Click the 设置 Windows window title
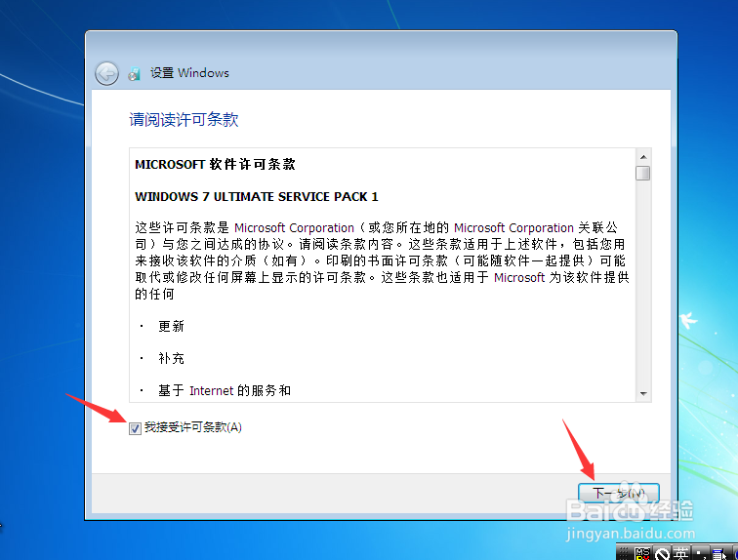 (189, 73)
